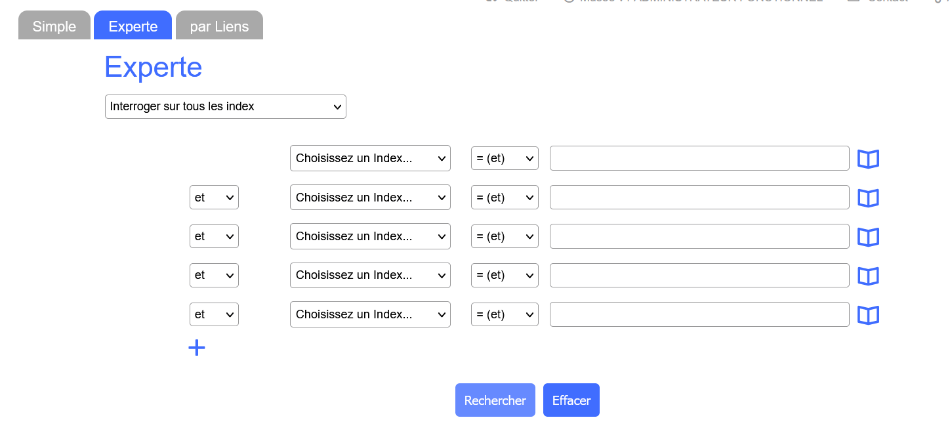Screen dimensions: 952x443
Task: Open index book icon for fourth row
Action: tap(868, 276)
